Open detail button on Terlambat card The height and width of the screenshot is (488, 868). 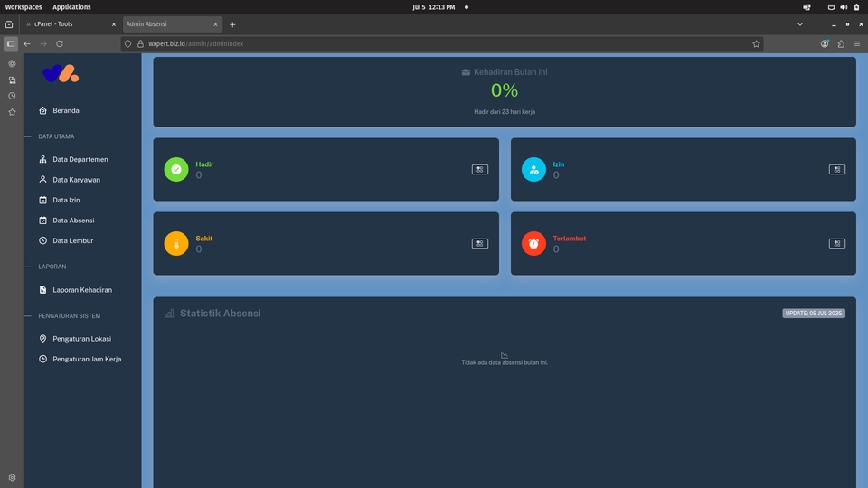coord(837,243)
